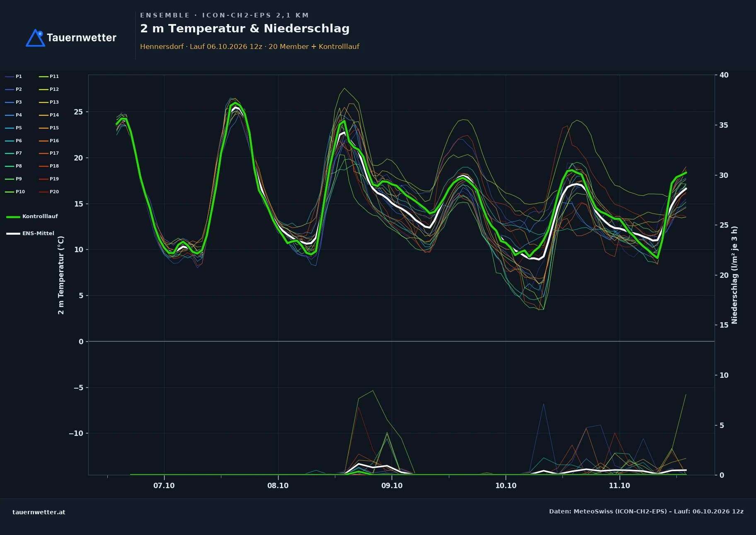Click the 25 temperature axis tick label
The image size is (756, 535).
[x=78, y=112]
